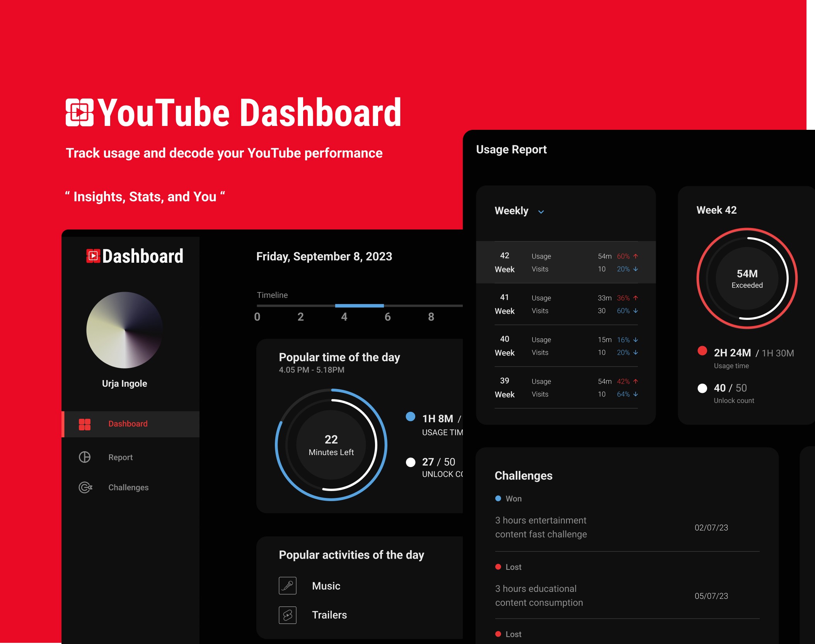Select the blue Won status dot
The image size is (815, 644).
click(498, 498)
